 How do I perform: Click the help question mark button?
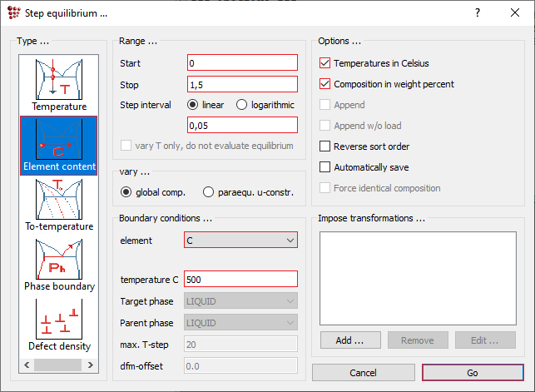click(x=477, y=13)
